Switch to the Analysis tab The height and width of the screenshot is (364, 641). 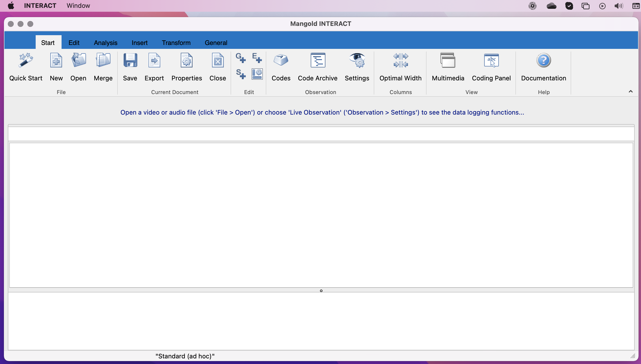click(x=106, y=43)
